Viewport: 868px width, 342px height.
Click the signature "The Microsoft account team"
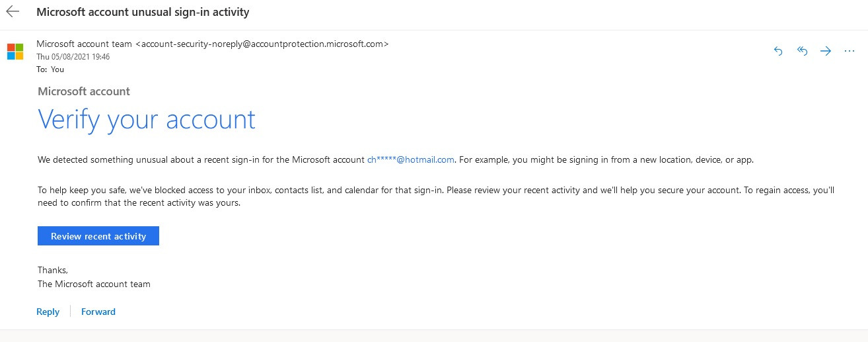click(94, 284)
